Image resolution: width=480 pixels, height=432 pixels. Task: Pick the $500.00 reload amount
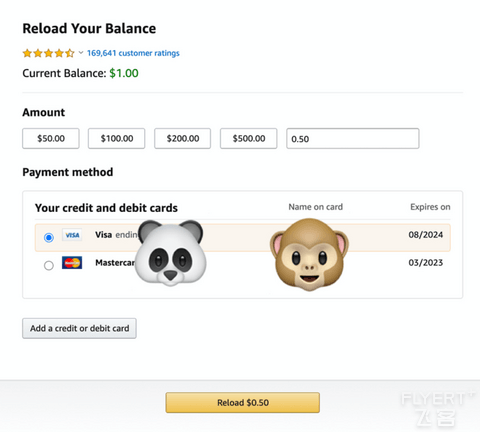pyautogui.click(x=249, y=138)
